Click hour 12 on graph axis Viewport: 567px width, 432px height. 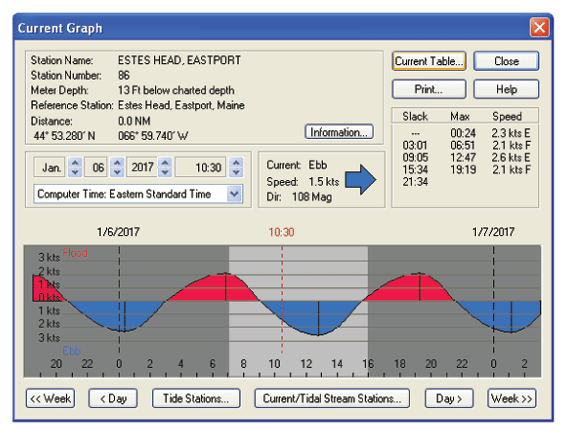(306, 364)
